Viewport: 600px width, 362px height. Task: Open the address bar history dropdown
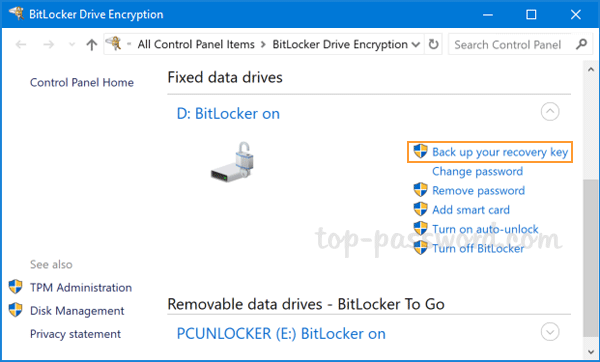pyautogui.click(x=416, y=45)
